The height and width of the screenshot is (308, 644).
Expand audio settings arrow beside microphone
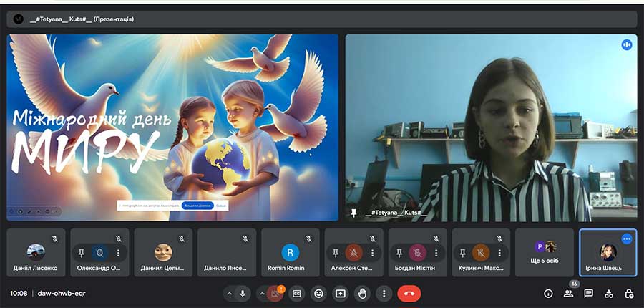(229, 294)
